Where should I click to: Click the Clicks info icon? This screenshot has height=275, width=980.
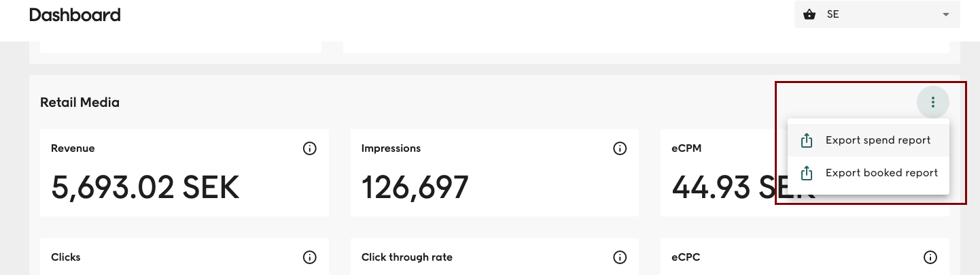coord(310,257)
